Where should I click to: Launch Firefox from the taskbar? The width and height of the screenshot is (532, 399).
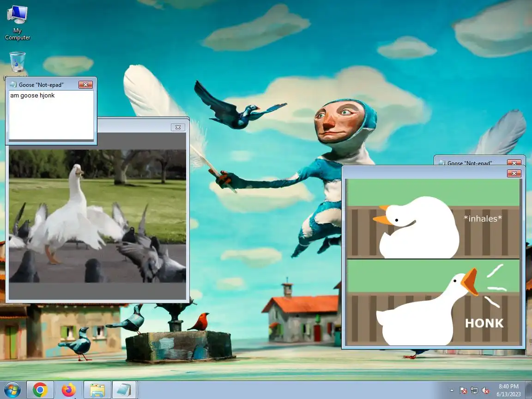pyautogui.click(x=68, y=390)
